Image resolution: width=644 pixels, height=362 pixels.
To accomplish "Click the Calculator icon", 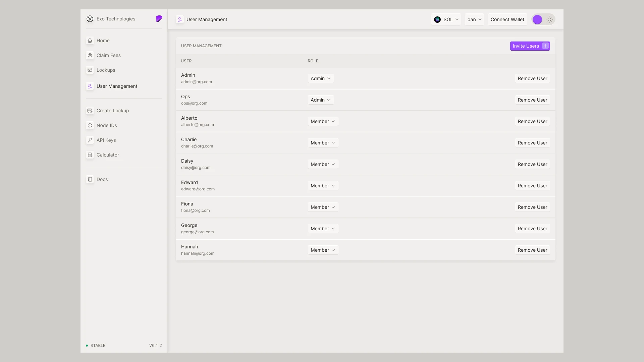I will [90, 155].
